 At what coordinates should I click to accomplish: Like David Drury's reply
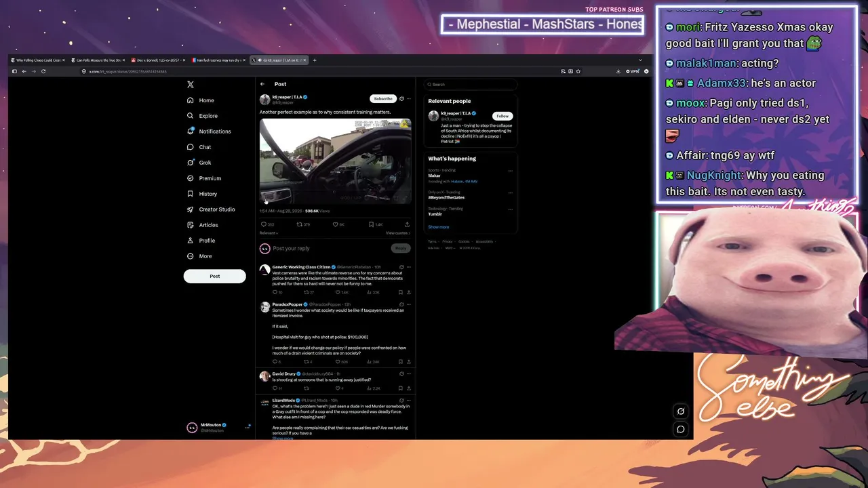(338, 388)
